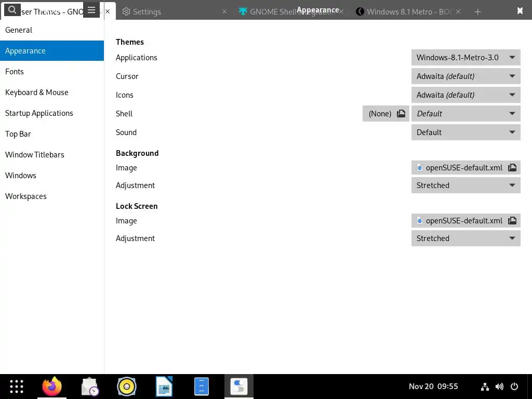Screen dimensions: 532x399
Task: Open Top Bar settings
Action: (52, 134)
